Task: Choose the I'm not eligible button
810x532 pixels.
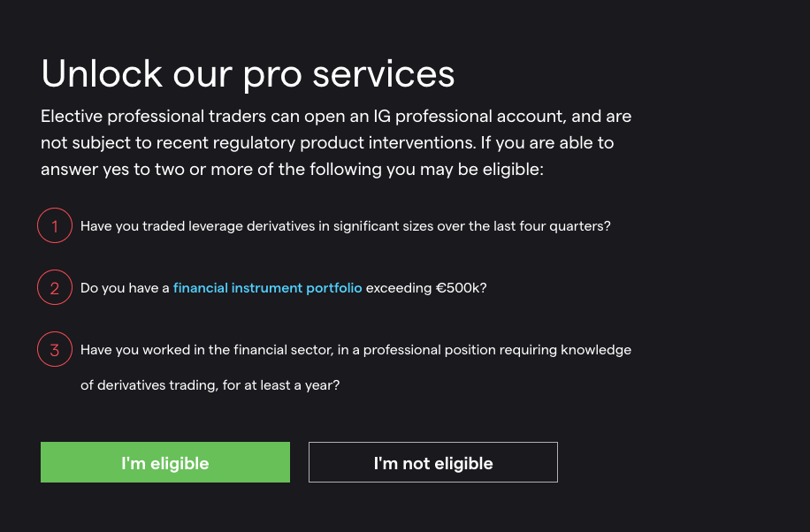Action: coord(433,462)
